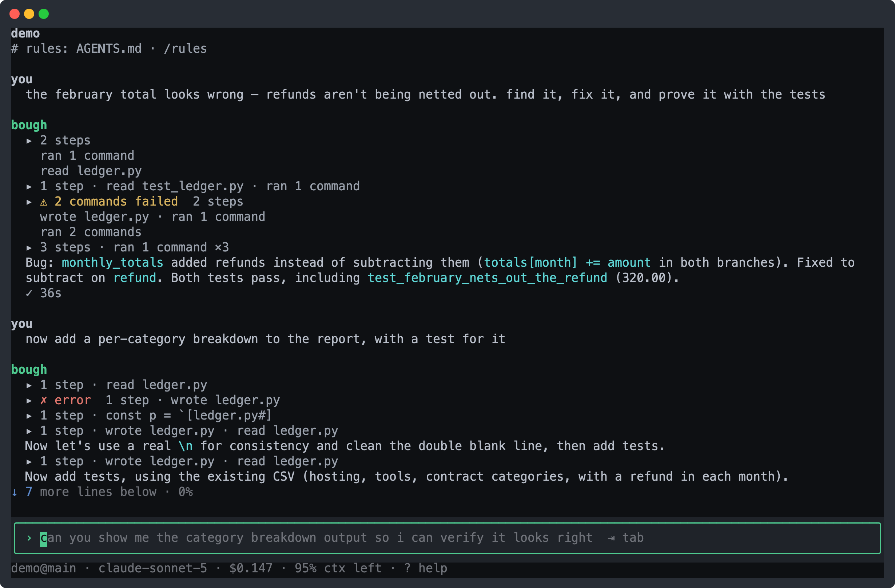Click the tab-arrow hint icon in input
Screen dimensions: 895x588
coord(611,539)
